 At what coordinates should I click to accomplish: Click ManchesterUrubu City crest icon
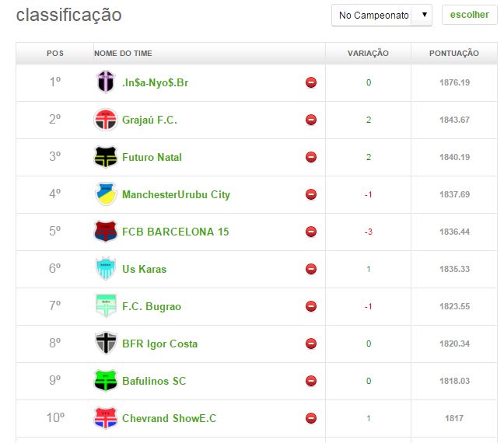tap(105, 194)
